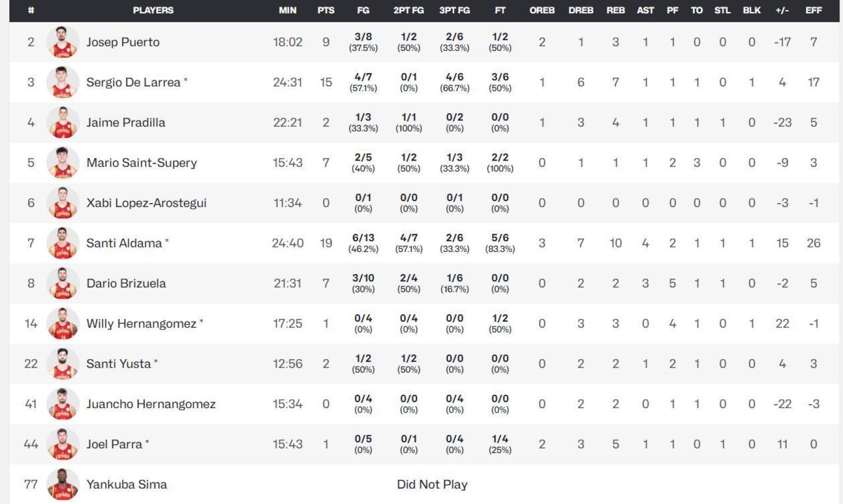Click Willy Hernangomez's profile photo
The height and width of the screenshot is (504, 843).
pyautogui.click(x=62, y=324)
